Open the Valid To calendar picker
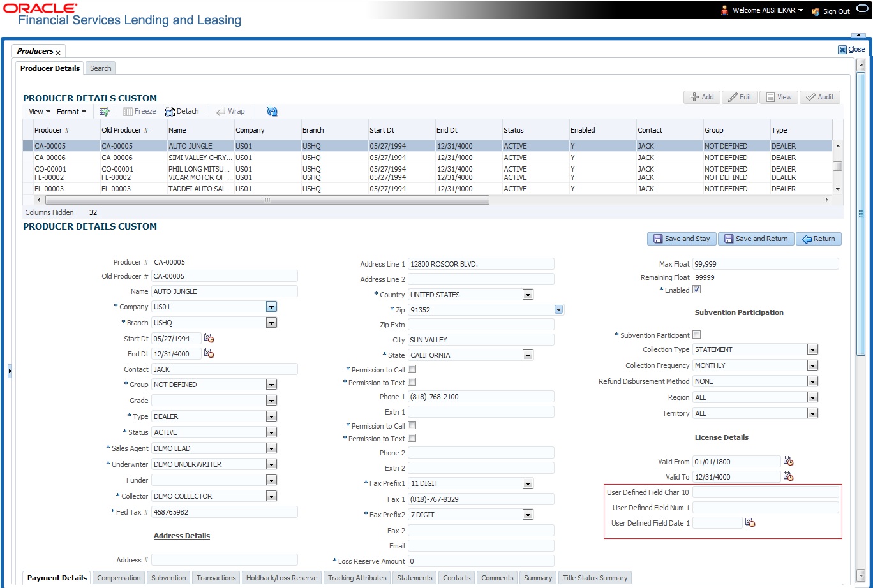This screenshot has width=873, height=588. coord(788,477)
